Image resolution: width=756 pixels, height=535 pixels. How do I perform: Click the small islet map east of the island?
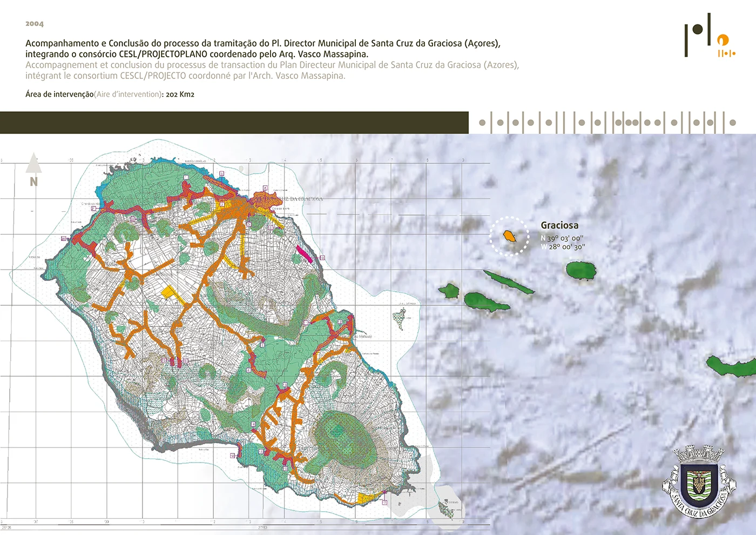(x=400, y=318)
